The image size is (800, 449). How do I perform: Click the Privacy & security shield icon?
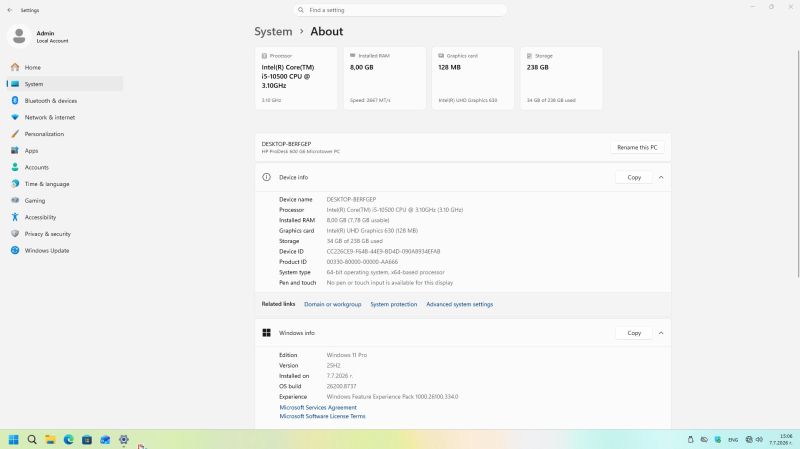15,234
